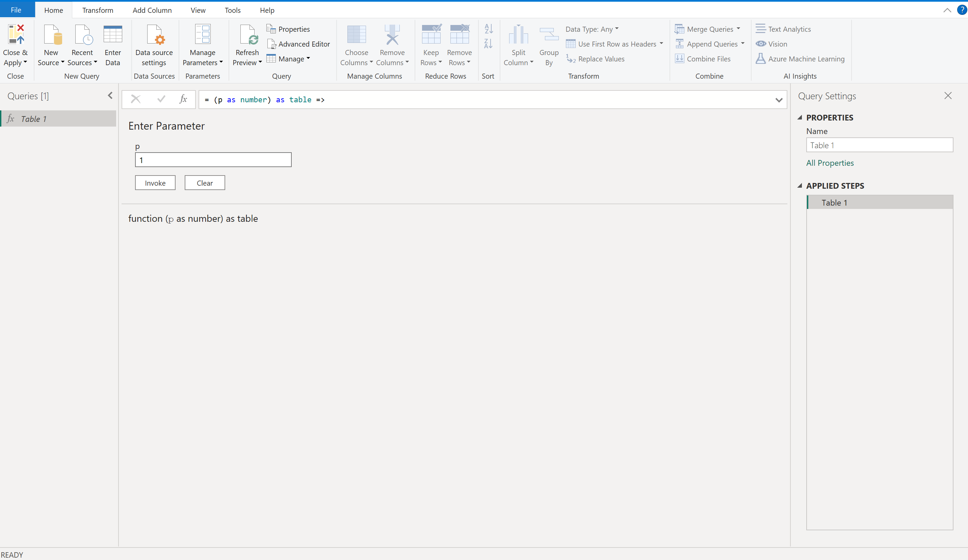This screenshot has width=968, height=560.
Task: Click the fx formula button
Action: [x=183, y=100]
